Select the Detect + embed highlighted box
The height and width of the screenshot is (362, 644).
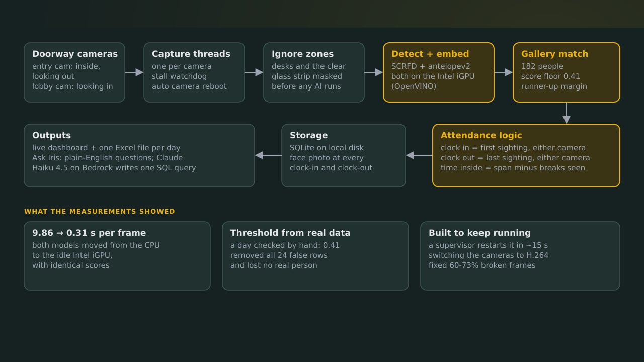coord(439,72)
